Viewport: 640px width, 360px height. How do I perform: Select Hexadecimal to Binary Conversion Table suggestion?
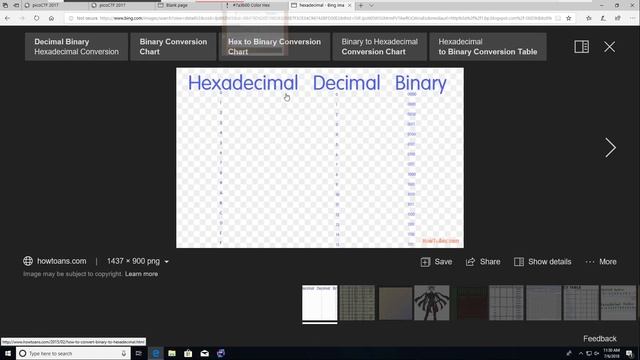488,47
